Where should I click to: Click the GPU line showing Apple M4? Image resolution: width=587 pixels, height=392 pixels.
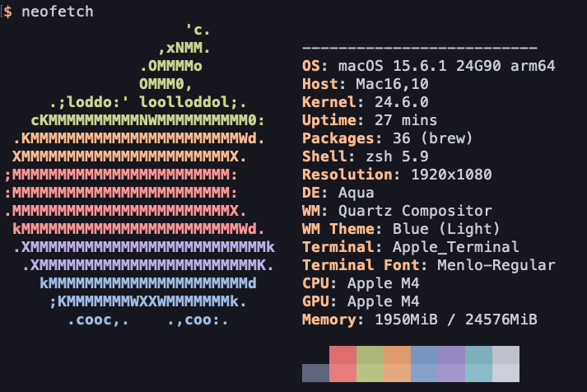click(374, 301)
